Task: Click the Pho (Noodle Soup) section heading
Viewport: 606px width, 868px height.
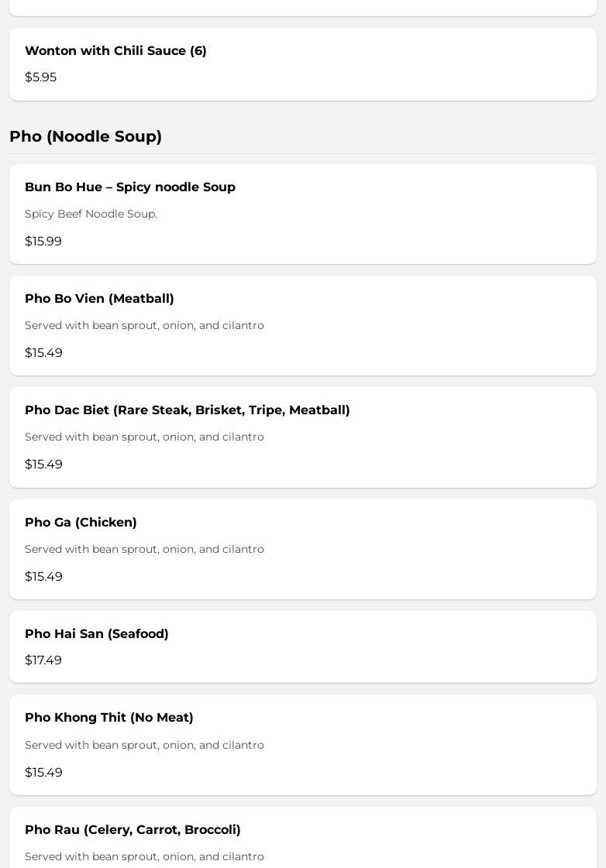Action: (86, 136)
